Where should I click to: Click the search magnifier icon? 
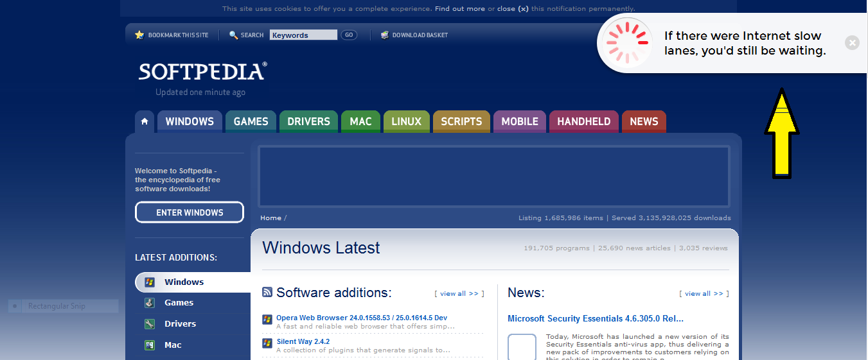click(234, 35)
